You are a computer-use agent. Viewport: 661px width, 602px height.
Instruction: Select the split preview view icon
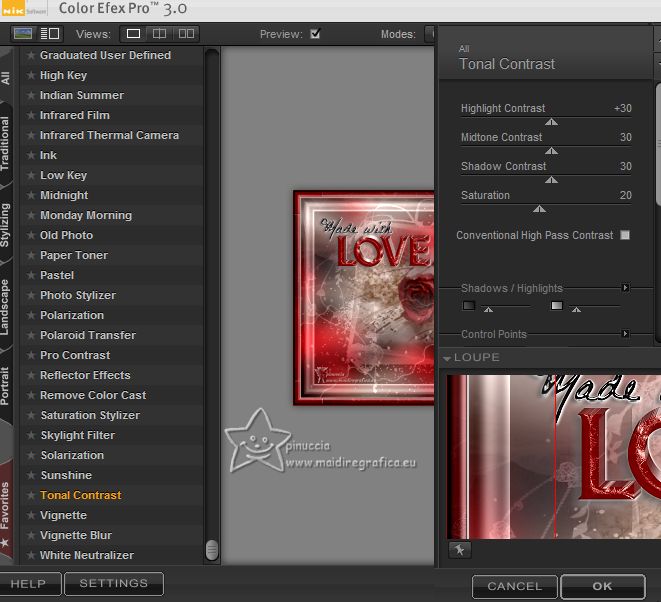[x=160, y=34]
